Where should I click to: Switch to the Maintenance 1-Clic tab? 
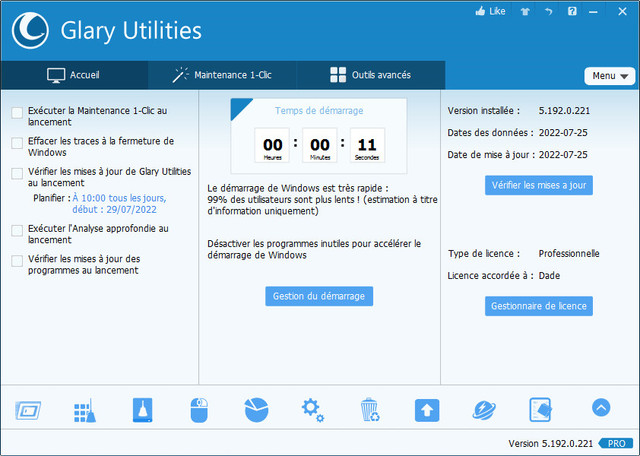pyautogui.click(x=222, y=75)
